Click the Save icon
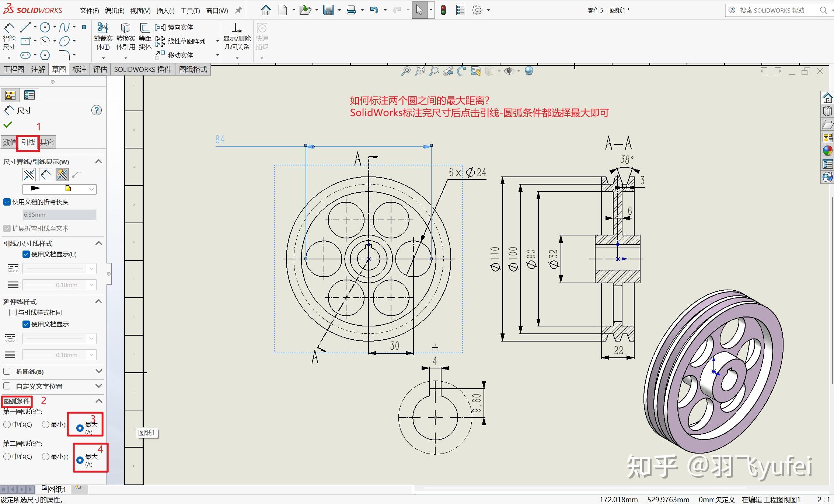 (328, 10)
